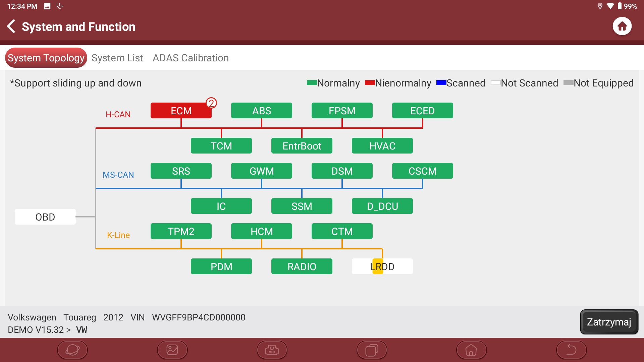Click the OBD root node
The width and height of the screenshot is (644, 362).
tap(45, 217)
